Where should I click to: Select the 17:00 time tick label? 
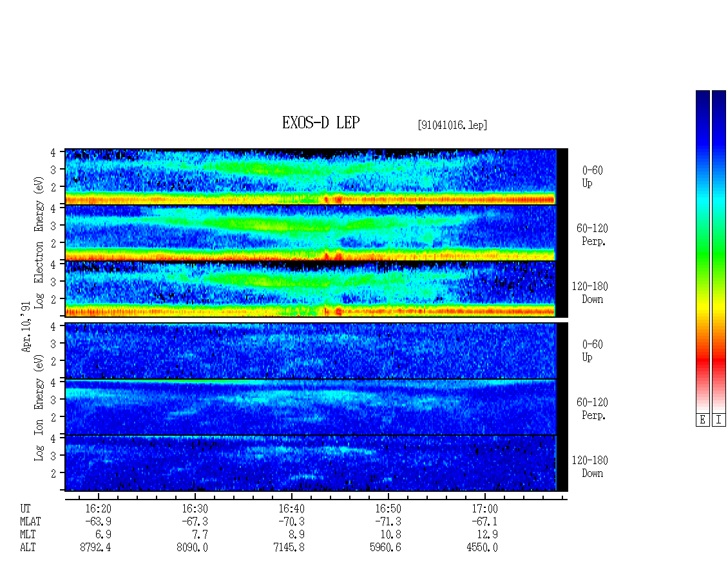pyautogui.click(x=484, y=509)
